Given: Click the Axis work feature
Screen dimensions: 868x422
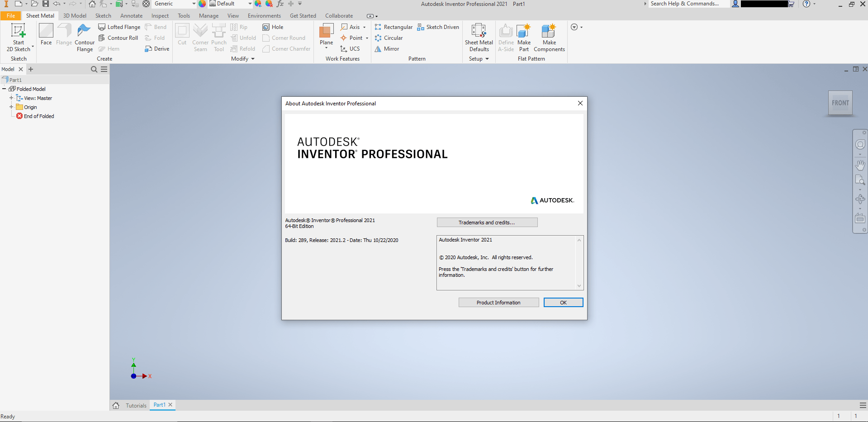Looking at the screenshot, I should (x=351, y=27).
